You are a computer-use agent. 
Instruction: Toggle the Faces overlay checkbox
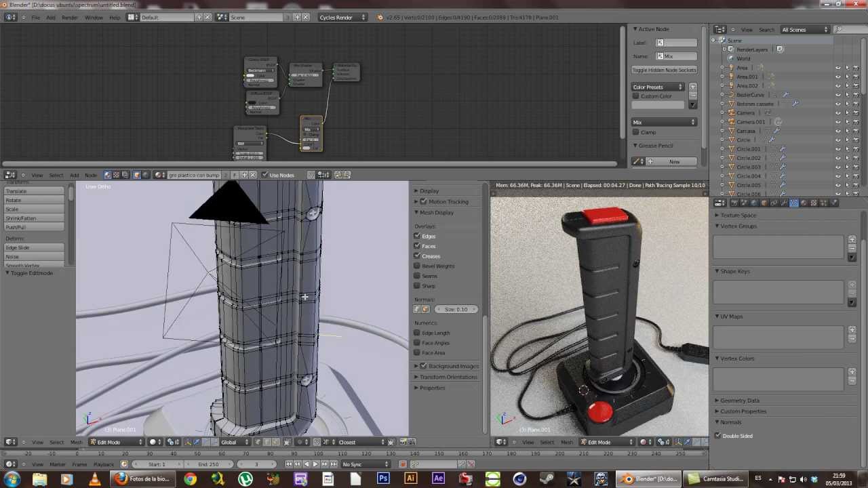point(417,246)
